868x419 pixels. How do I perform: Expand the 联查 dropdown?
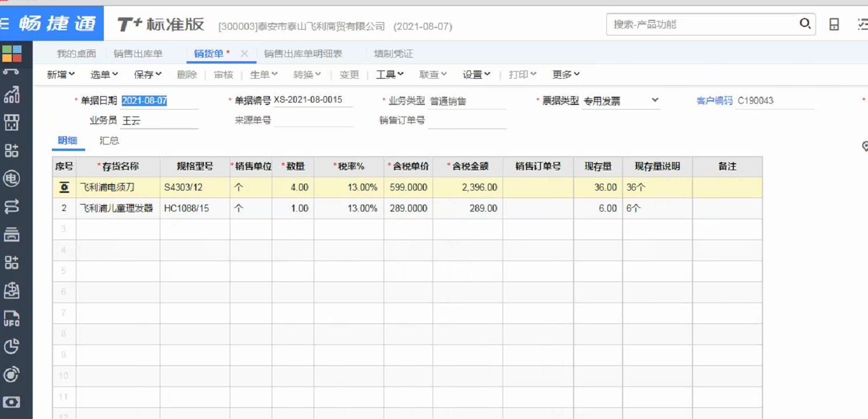tap(433, 75)
